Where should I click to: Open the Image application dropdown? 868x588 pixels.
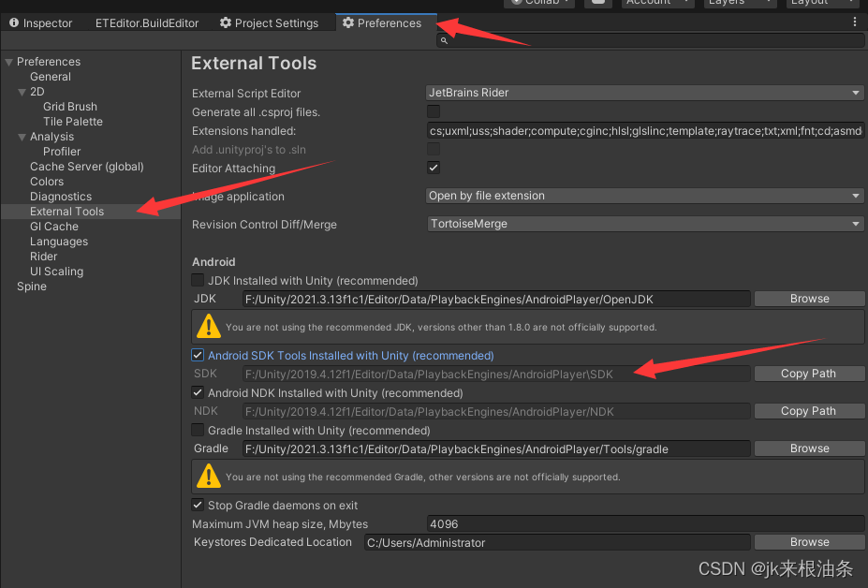click(641, 196)
